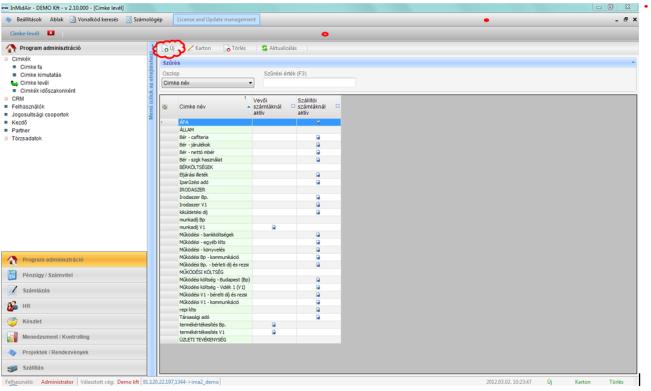The image size is (651, 391).
Task: Open the Pénzügy / Számvitel module
Action: 74,275
